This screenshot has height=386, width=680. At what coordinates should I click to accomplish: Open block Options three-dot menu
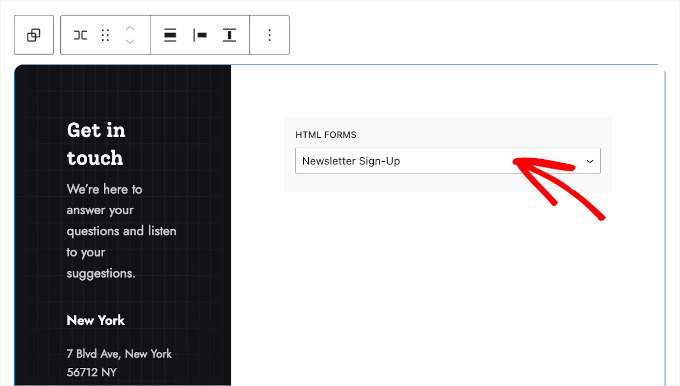click(x=270, y=35)
